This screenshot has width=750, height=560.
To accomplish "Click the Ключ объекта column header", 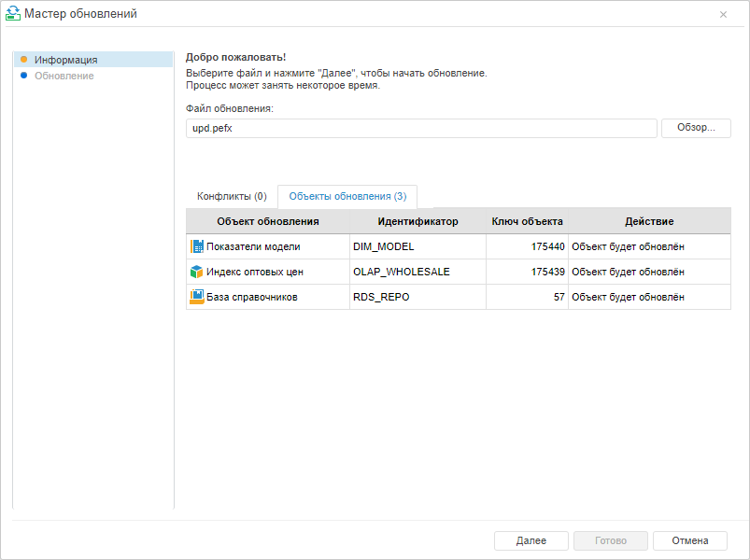I will pos(527,221).
